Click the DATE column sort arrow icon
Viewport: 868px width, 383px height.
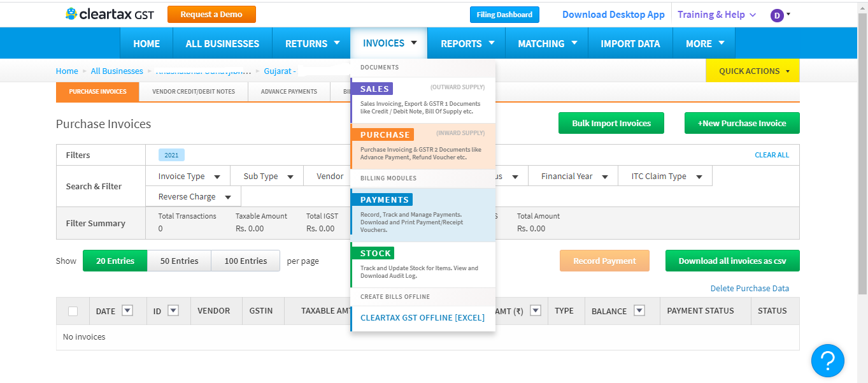[127, 311]
